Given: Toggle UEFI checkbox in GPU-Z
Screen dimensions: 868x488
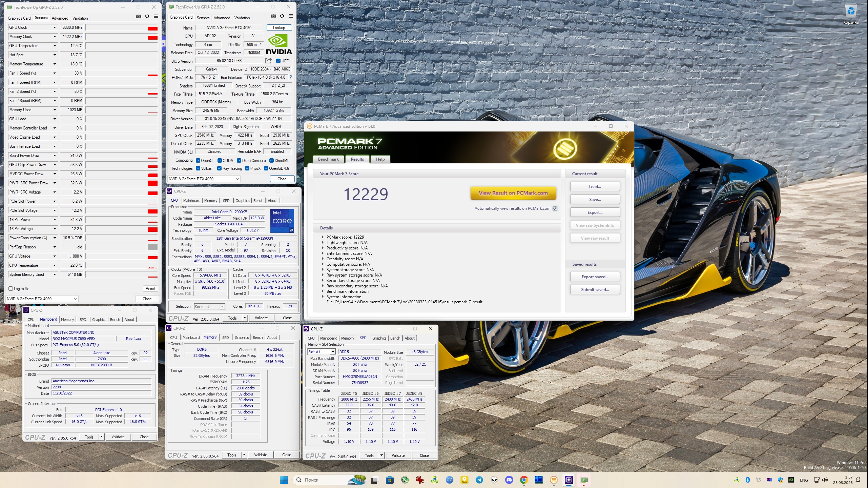Looking at the screenshot, I should (278, 61).
